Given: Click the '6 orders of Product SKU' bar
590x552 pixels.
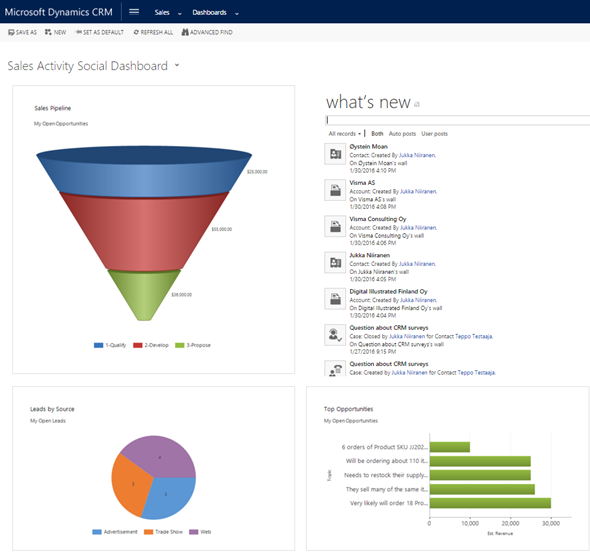Looking at the screenshot, I should (450, 447).
